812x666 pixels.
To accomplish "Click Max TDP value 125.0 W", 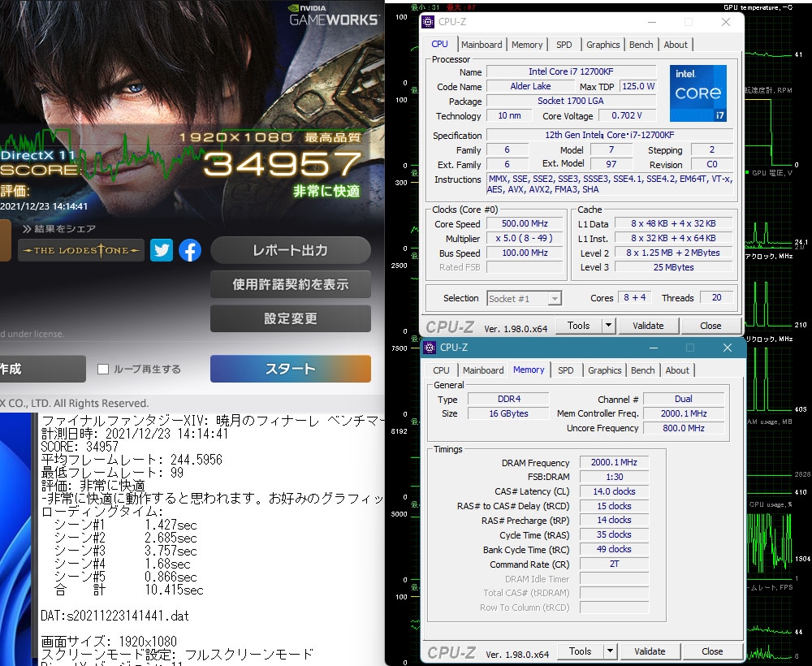I will 638,86.
